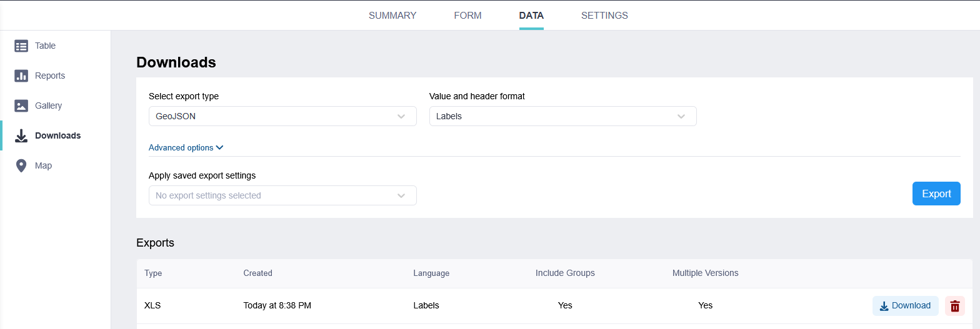Click the Created column header
This screenshot has width=980, height=329.
coord(257,273)
